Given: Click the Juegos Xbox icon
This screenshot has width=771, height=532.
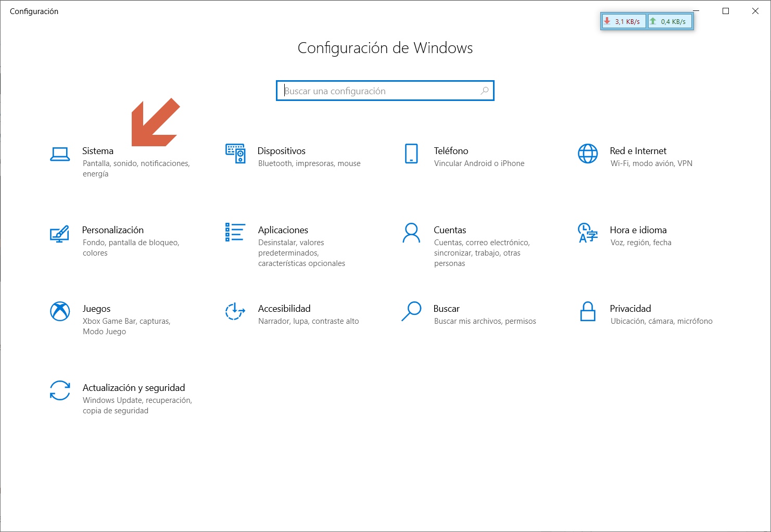Looking at the screenshot, I should tap(60, 311).
